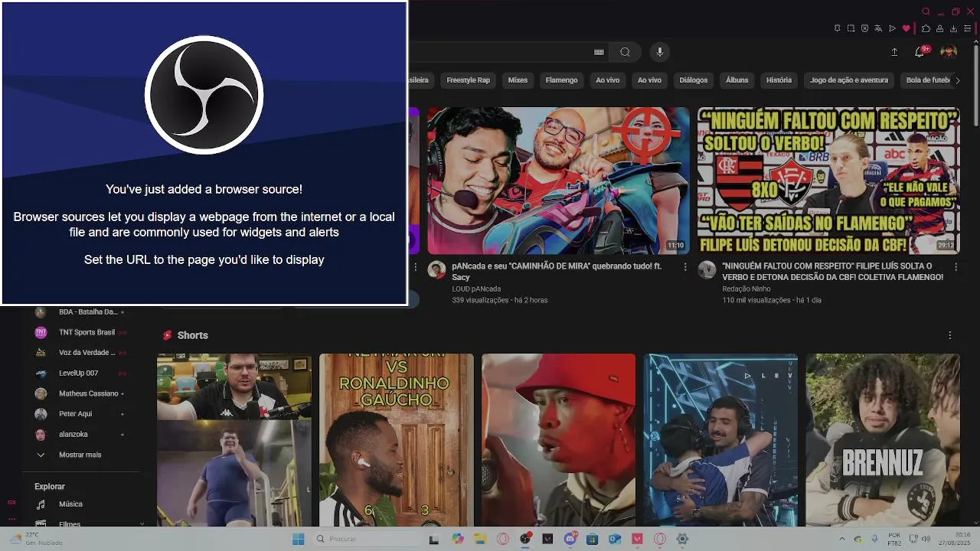The image size is (980, 551).
Task: Open the browser downloads icon
Action: point(953,28)
